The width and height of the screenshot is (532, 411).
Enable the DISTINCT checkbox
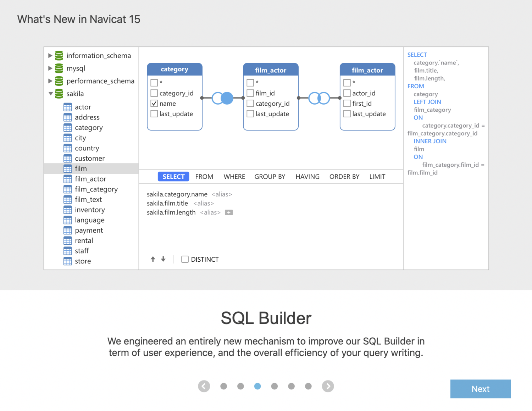(x=185, y=259)
